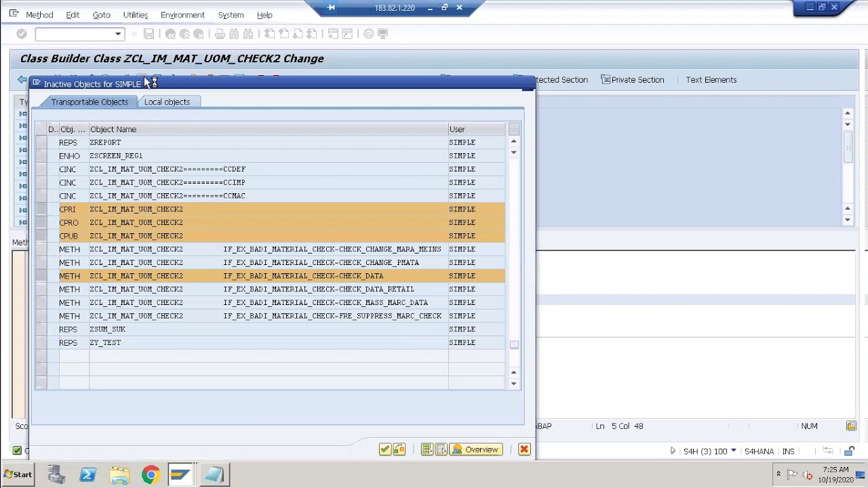Open the Utilities menu
Image resolution: width=868 pixels, height=488 pixels.
(136, 14)
